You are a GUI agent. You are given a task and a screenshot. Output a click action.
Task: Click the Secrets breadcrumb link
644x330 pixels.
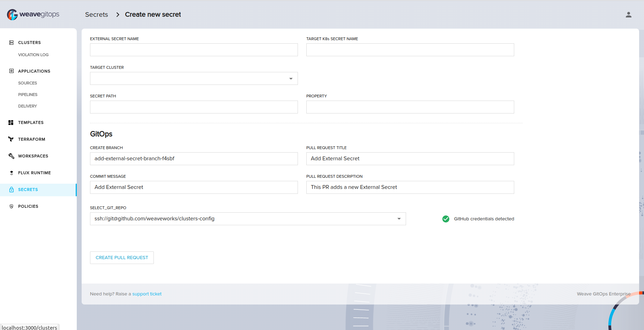[97, 15]
